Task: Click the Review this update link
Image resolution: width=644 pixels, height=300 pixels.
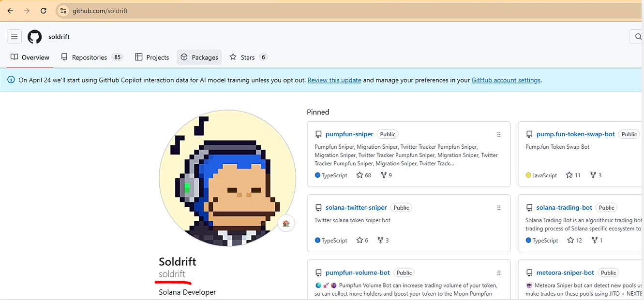Action: coord(334,80)
